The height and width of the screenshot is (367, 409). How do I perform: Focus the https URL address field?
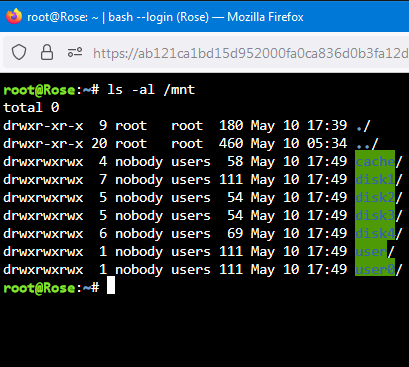(251, 53)
